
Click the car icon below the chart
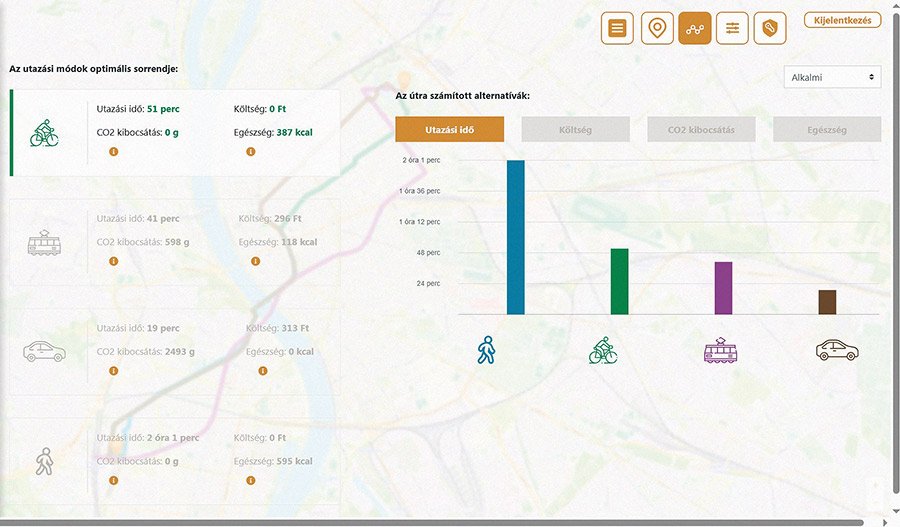837,350
